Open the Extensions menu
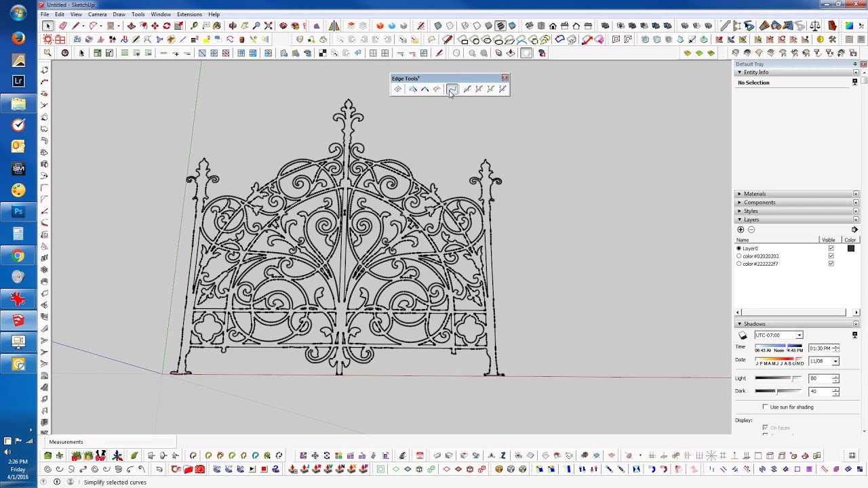The image size is (868, 488). (x=189, y=14)
